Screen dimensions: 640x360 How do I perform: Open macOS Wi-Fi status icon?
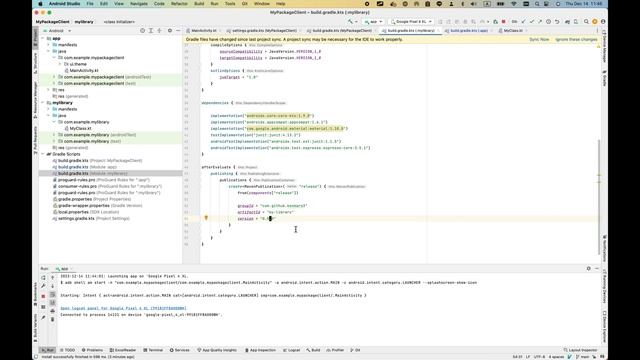[x=514, y=4]
